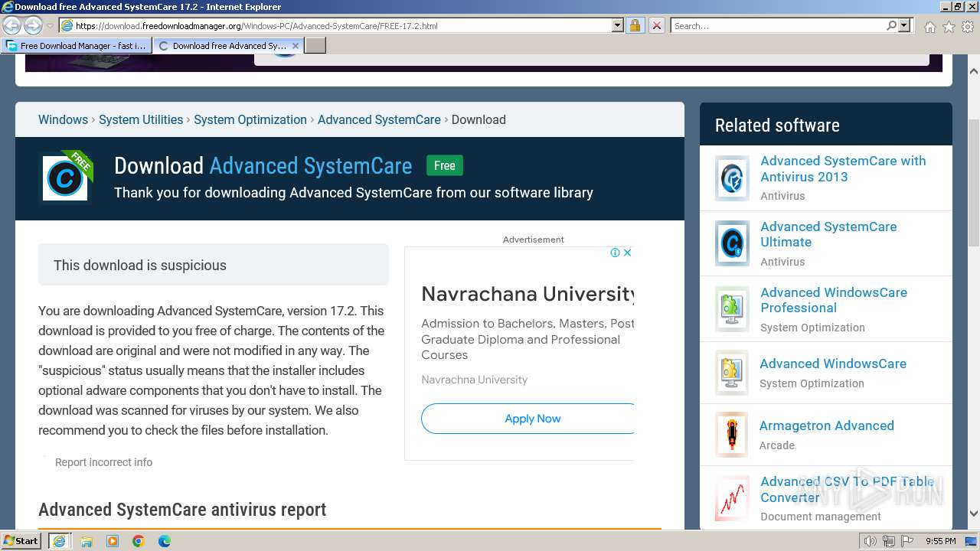Screen dimensions: 980x551
Task: Open a new blank tab
Action: point(315,46)
